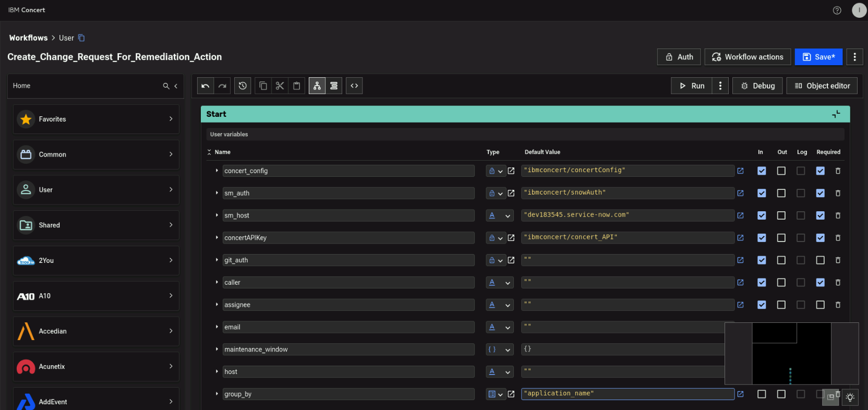The width and height of the screenshot is (868, 410).
Task: Paste using the clipboard icon
Action: (297, 86)
